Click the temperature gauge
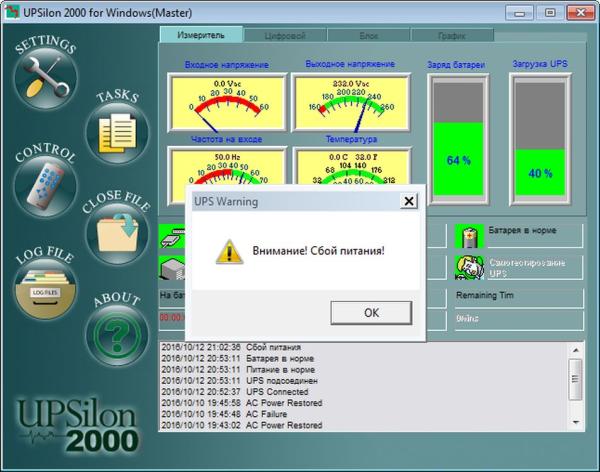This screenshot has width=600, height=472. pos(352,167)
